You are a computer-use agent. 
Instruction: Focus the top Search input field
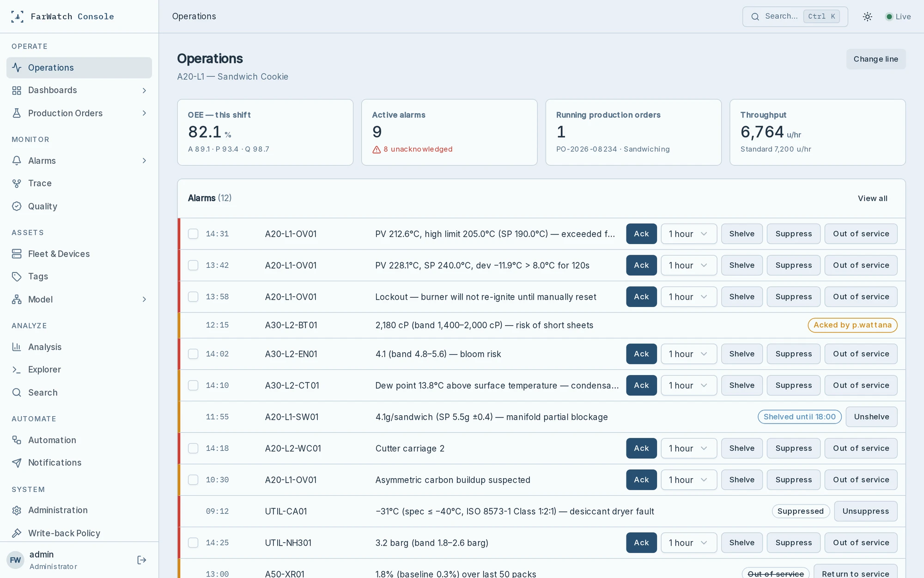tap(795, 17)
